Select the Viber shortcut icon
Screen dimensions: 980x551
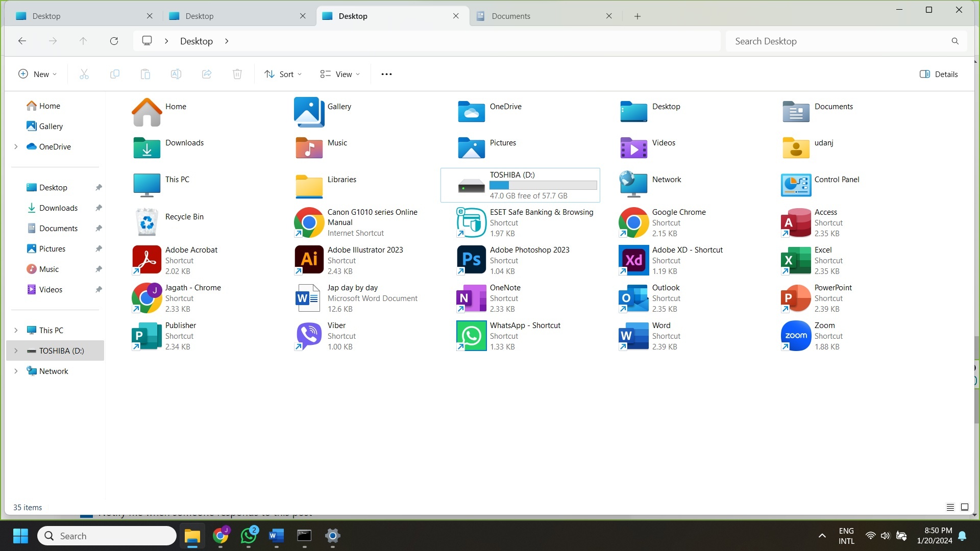click(x=309, y=336)
